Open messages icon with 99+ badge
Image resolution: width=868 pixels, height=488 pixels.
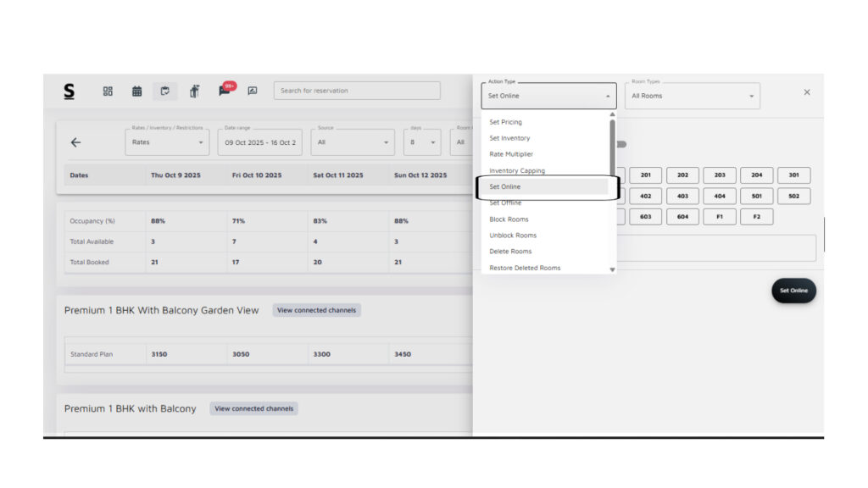point(225,90)
